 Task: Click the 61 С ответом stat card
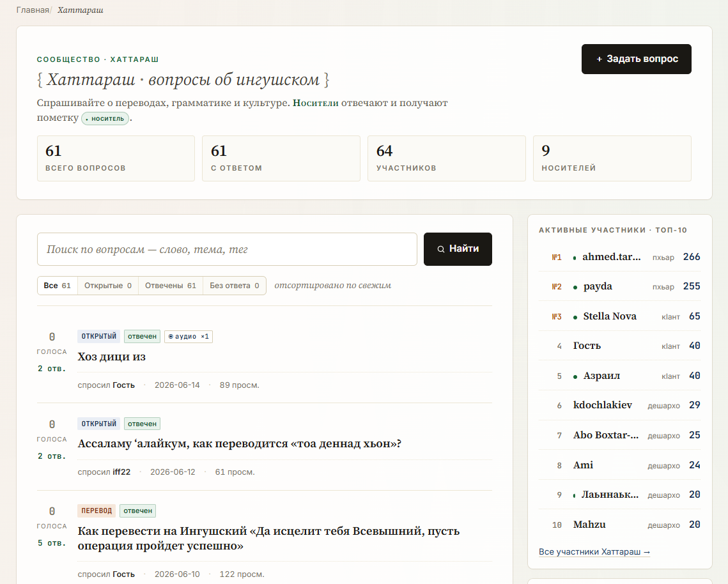pos(281,158)
